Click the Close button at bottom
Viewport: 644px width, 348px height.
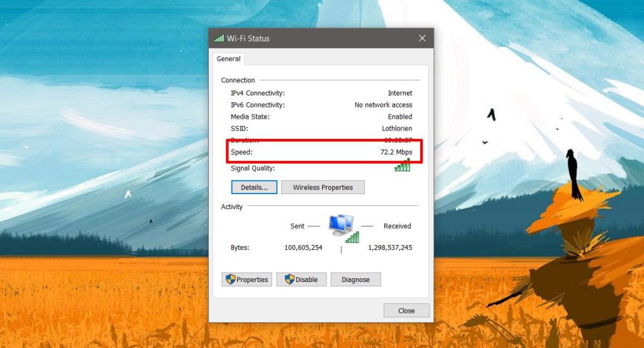pos(407,311)
